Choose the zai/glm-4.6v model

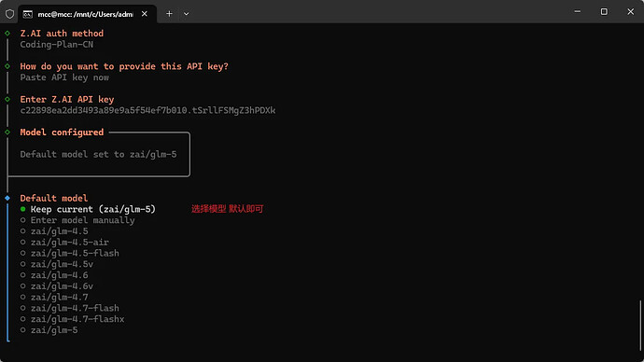pyautogui.click(x=57, y=286)
